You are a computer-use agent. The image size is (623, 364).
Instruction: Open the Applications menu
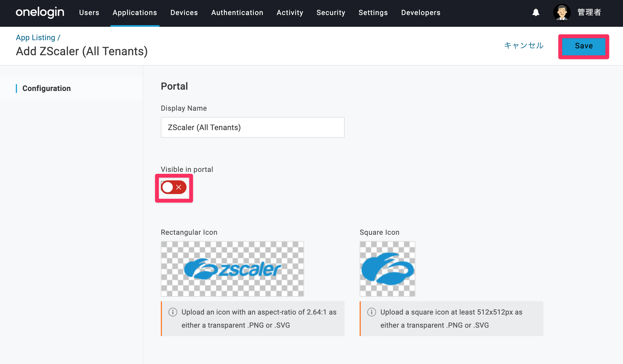135,13
